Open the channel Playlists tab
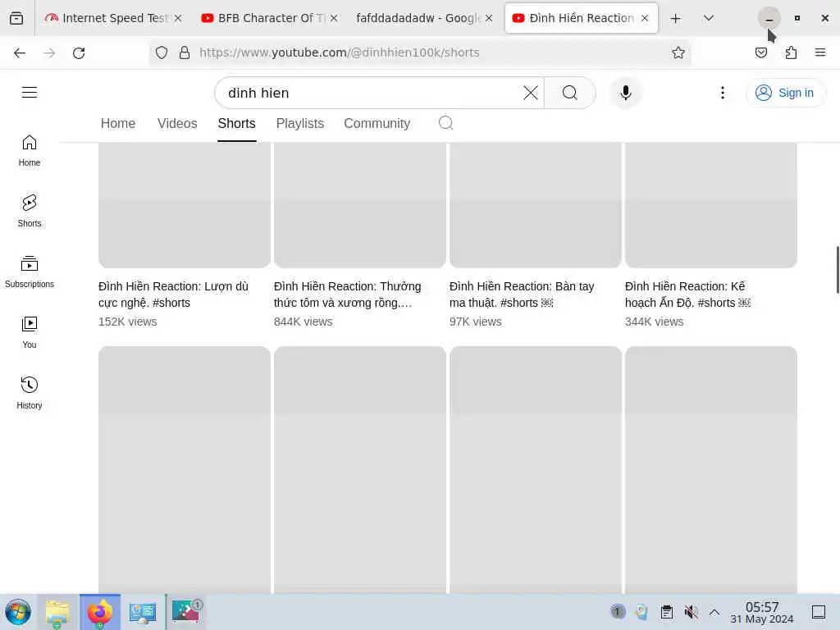840x630 pixels. 300,123
